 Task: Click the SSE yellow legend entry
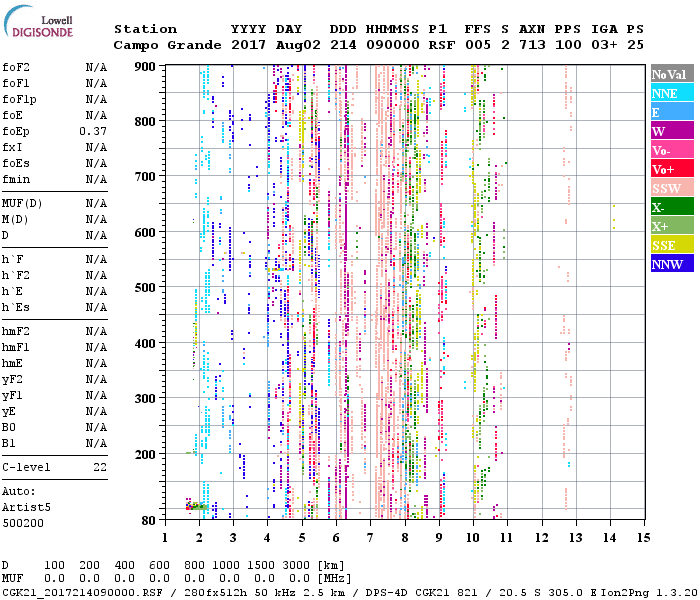pyautogui.click(x=671, y=245)
